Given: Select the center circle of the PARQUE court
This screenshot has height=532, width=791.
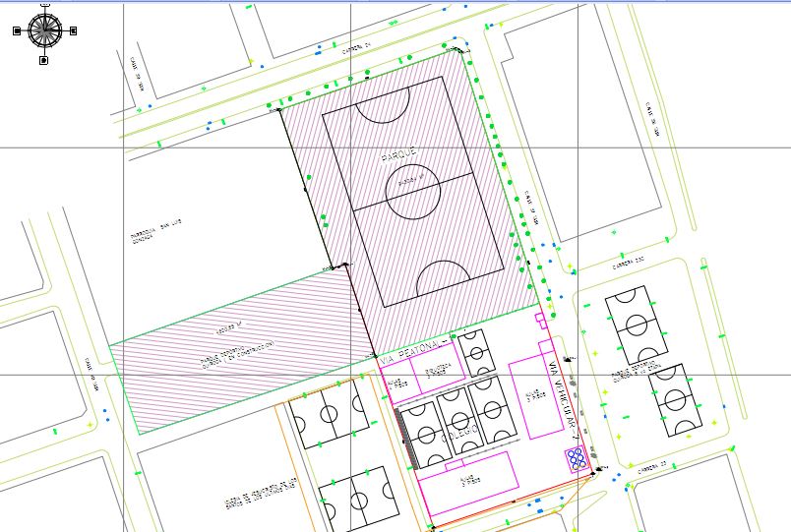Looking at the screenshot, I should pos(413,193).
